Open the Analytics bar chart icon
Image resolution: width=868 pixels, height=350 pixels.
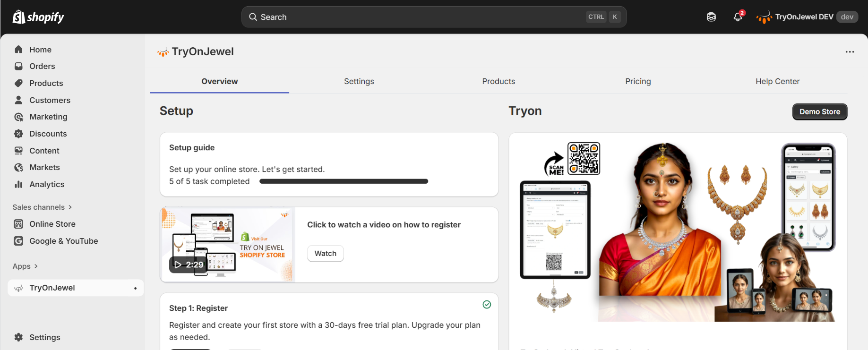[x=18, y=184]
